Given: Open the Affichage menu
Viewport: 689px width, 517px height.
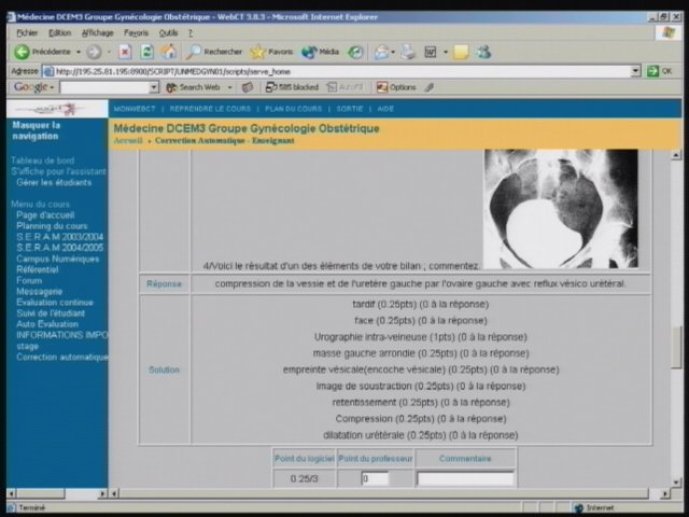Looking at the screenshot, I should coord(98,33).
